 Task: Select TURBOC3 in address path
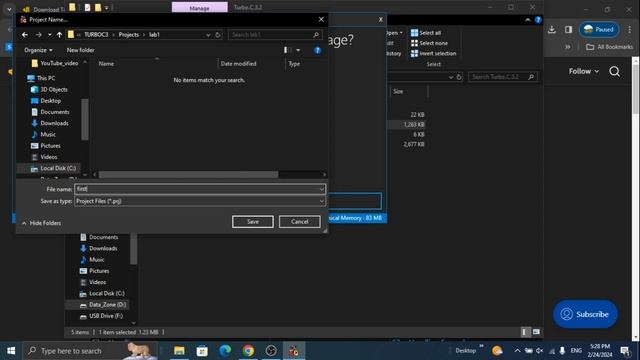pos(96,35)
